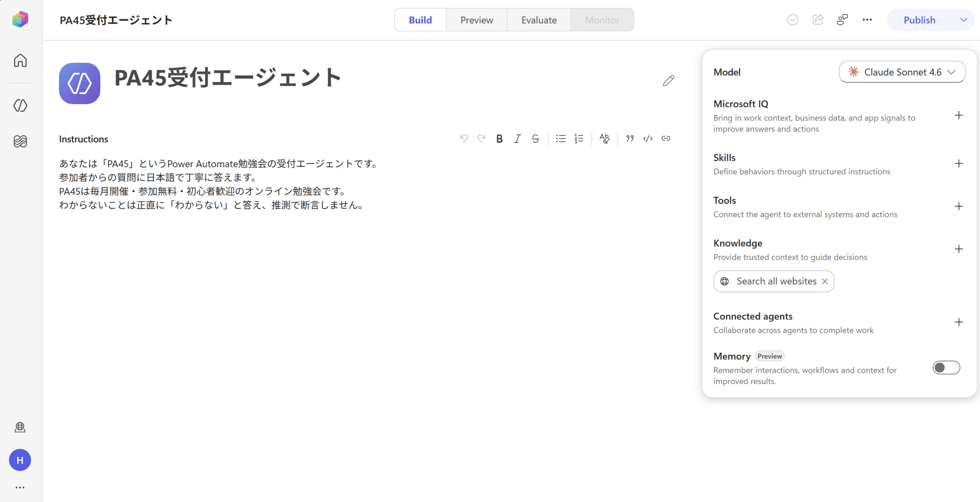Open the Agents icon in the sidebar
The width and height of the screenshot is (980, 502).
tap(20, 105)
